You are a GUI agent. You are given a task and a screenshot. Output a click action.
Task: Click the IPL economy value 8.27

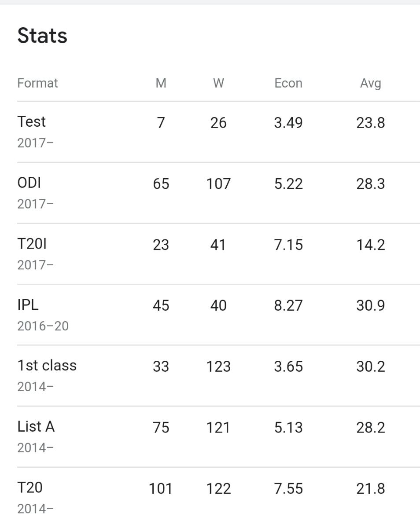(288, 306)
